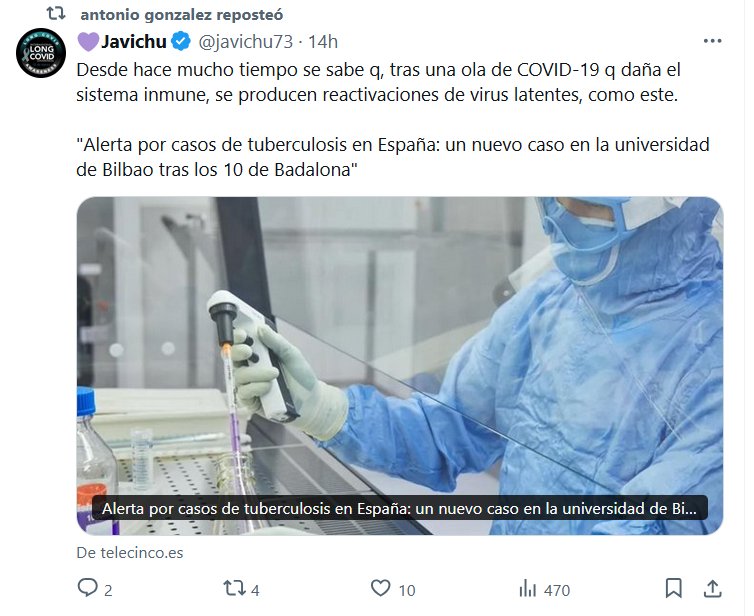Share post via upload arrow icon
The image size is (754, 616).
click(x=713, y=588)
